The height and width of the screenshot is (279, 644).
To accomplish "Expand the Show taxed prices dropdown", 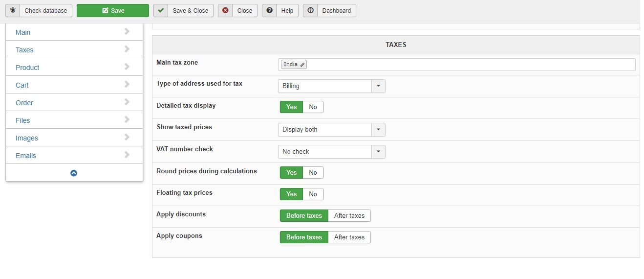I will (378, 130).
